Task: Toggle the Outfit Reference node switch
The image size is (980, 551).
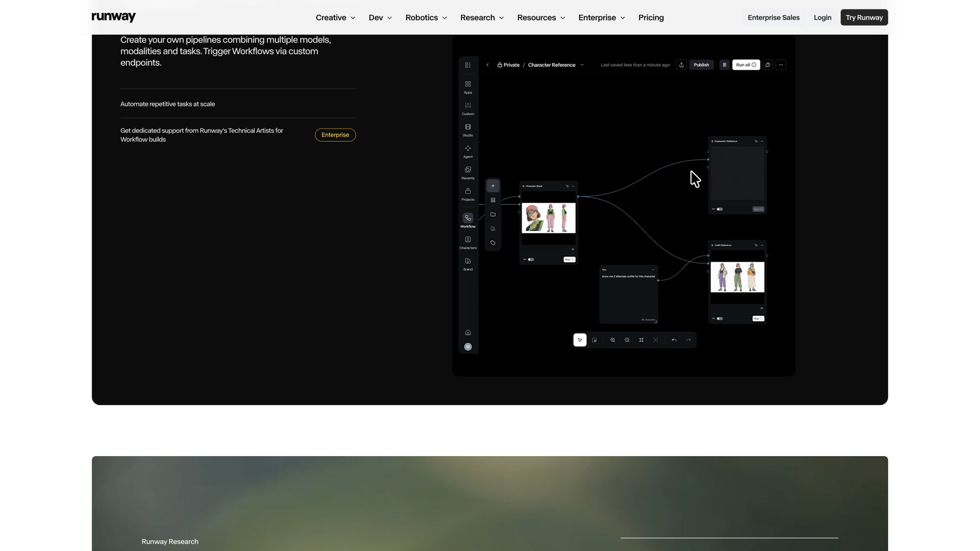Action: (x=720, y=319)
